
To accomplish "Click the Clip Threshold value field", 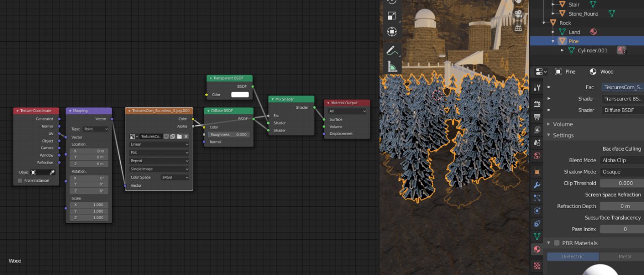I will coord(622,183).
